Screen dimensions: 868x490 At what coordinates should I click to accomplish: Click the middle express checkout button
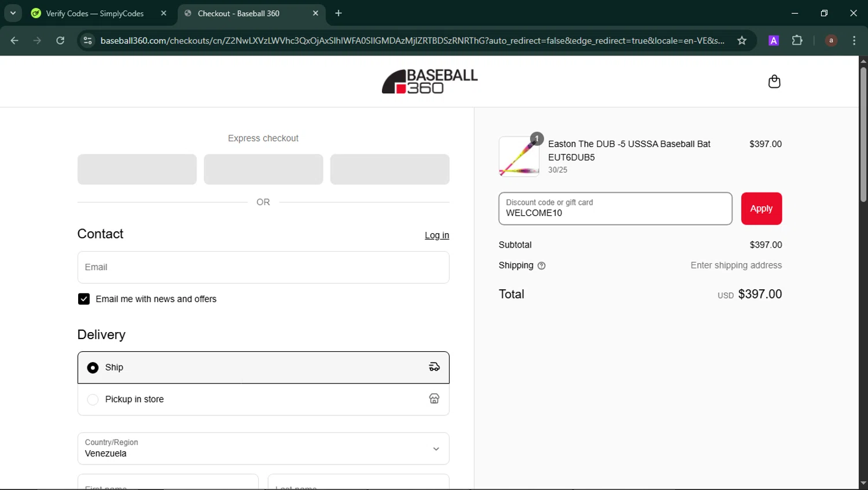(x=263, y=170)
